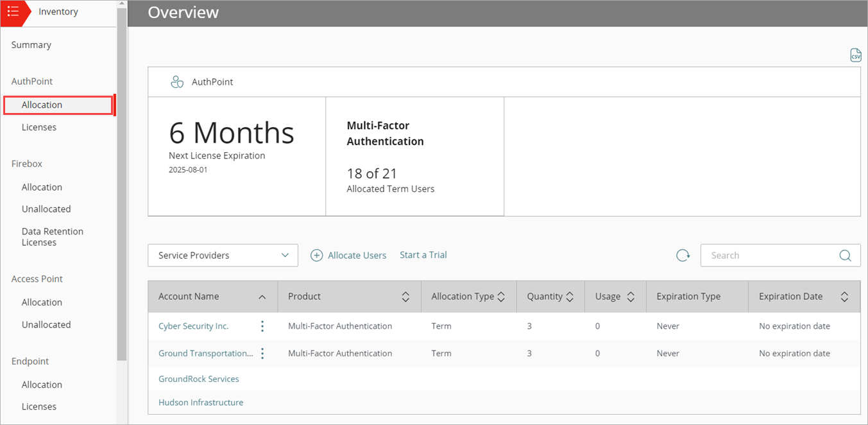868x425 pixels.
Task: Open actions menu for Cyber Security Inc.
Action: [262, 325]
